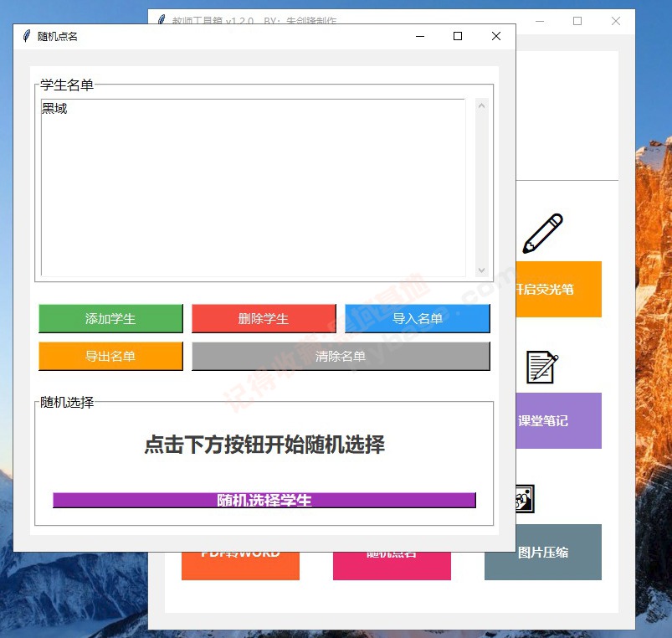Click the student list scrollbar down arrow
Screen dimensions: 672x638
482,270
